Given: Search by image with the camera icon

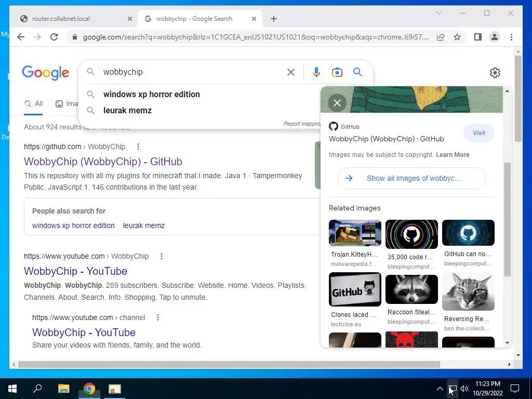Looking at the screenshot, I should coord(337,72).
